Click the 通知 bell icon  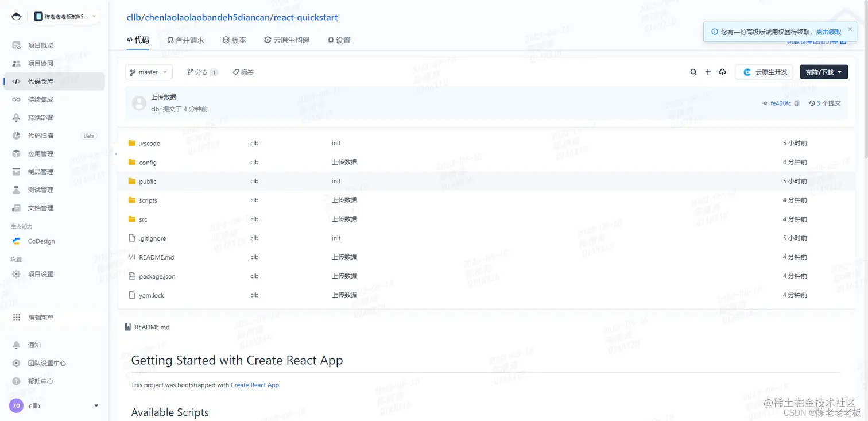click(x=17, y=345)
